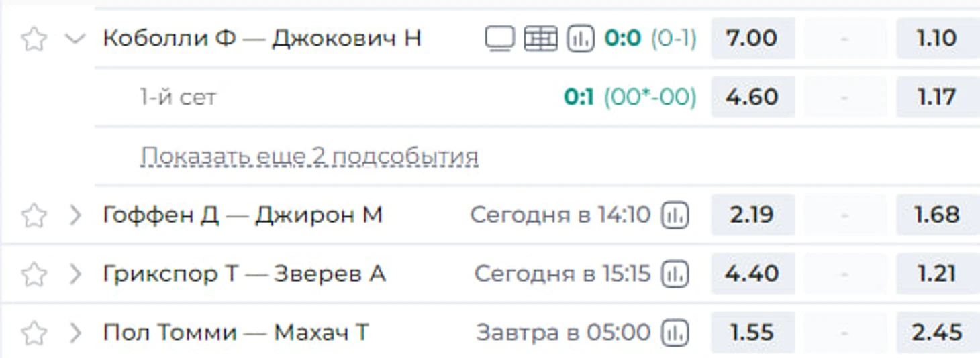Open scoreboard table icon for Коболли match
Screen dimensions: 980x358
click(x=540, y=39)
